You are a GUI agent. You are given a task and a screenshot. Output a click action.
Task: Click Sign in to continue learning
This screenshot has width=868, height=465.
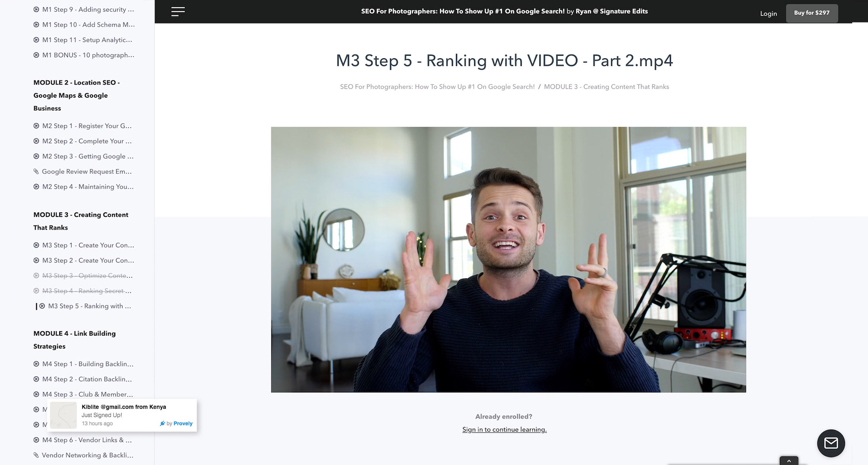coord(504,430)
